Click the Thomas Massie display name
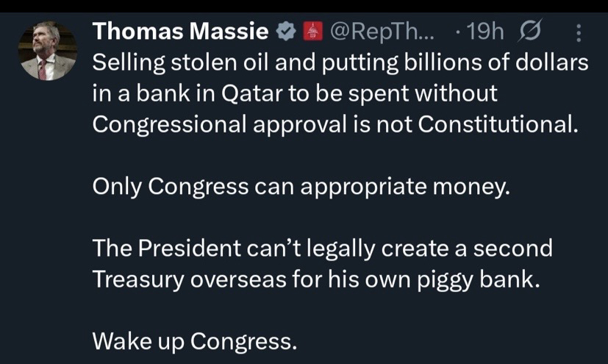Viewport: 608px width, 364px height. [x=180, y=32]
